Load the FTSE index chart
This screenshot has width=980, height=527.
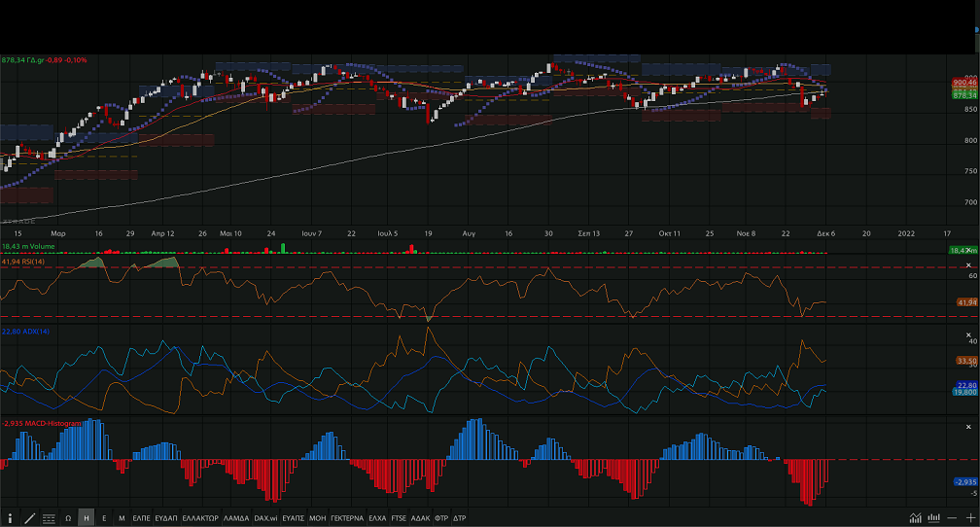click(399, 518)
